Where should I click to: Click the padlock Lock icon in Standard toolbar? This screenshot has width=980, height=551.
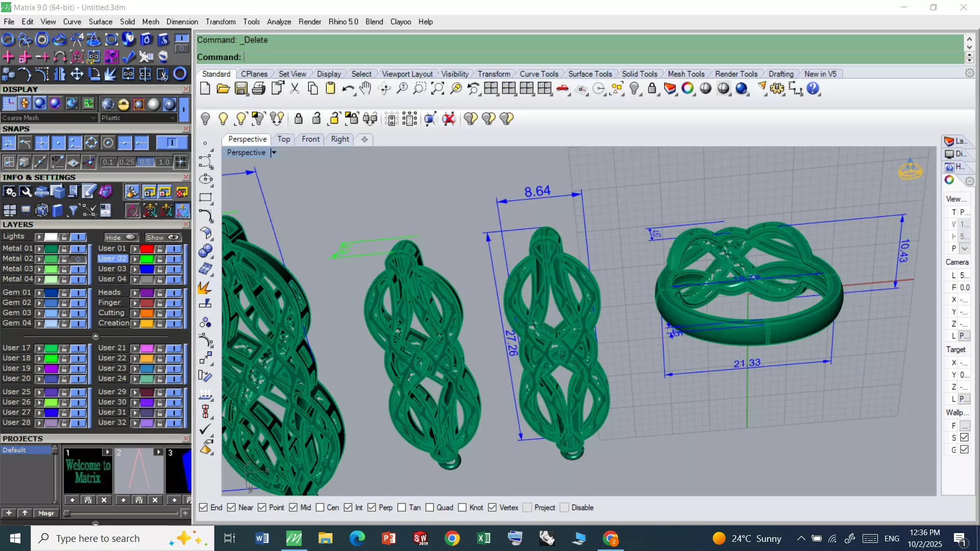652,89
